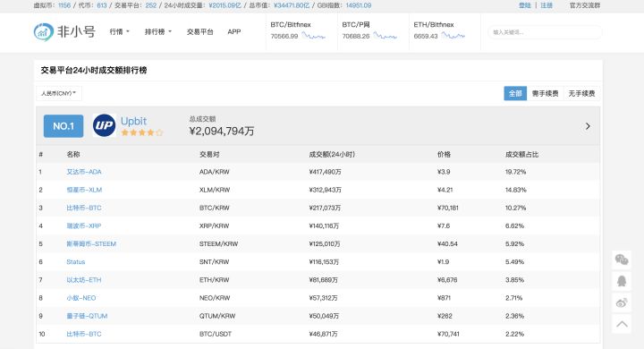
Task: Click the 价格 column header
Action: tap(444, 154)
